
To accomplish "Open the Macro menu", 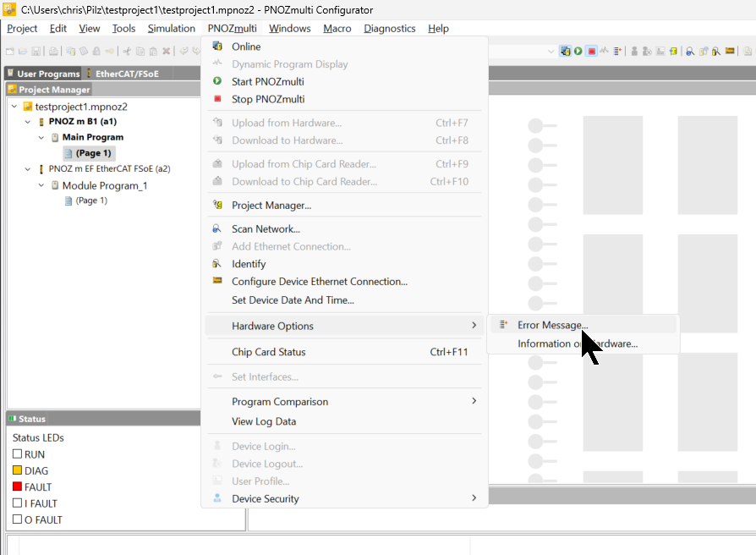I will (x=337, y=29).
